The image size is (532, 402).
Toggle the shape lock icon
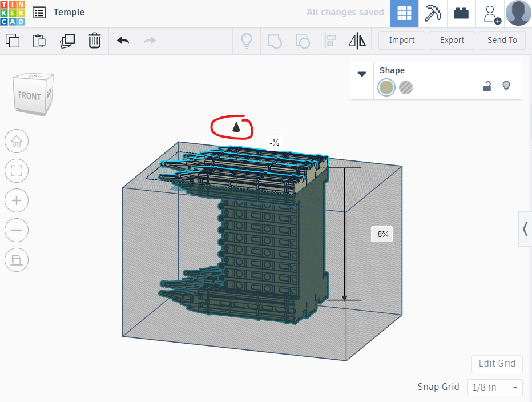tap(487, 87)
